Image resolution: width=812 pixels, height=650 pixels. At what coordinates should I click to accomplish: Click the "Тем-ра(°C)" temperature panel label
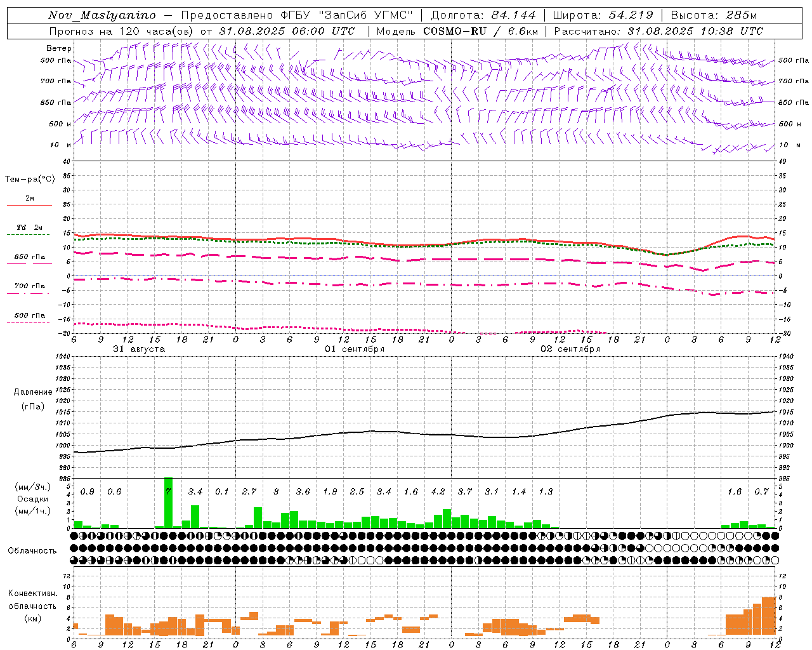(x=30, y=180)
